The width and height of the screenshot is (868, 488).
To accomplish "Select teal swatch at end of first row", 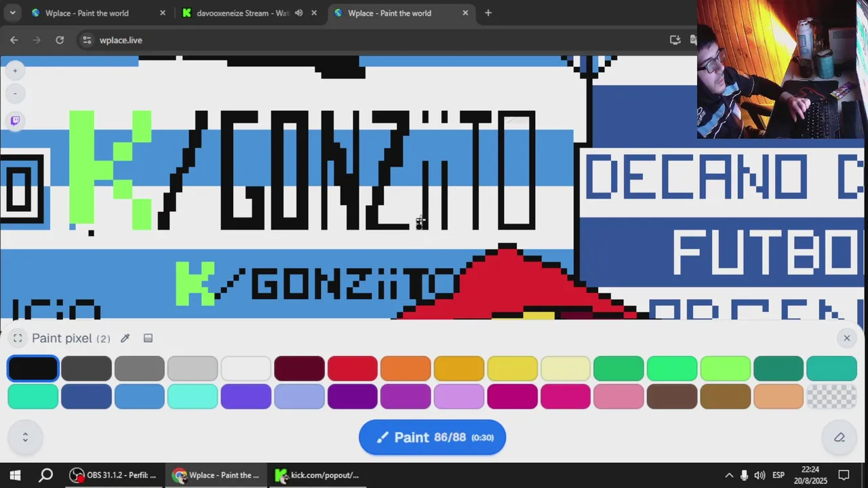I will pyautogui.click(x=831, y=369).
